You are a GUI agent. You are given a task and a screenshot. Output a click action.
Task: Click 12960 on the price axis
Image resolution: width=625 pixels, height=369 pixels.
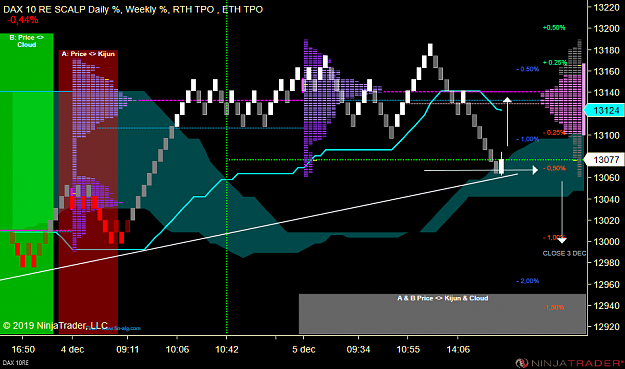(606, 285)
